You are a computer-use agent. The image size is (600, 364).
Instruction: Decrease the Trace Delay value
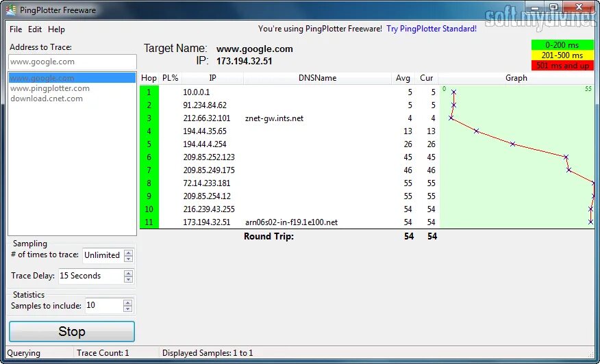pyautogui.click(x=129, y=279)
